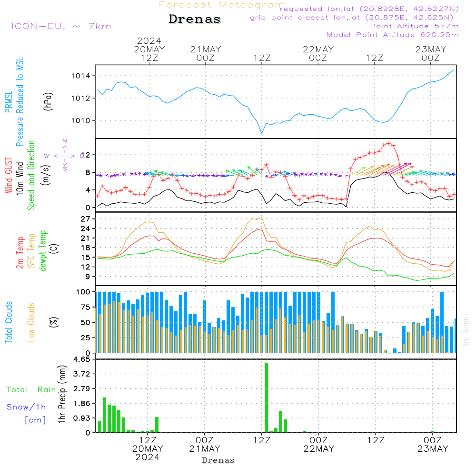476x476 pixels.
Task: Click the "(m/s)" unit label
Action: point(45,175)
